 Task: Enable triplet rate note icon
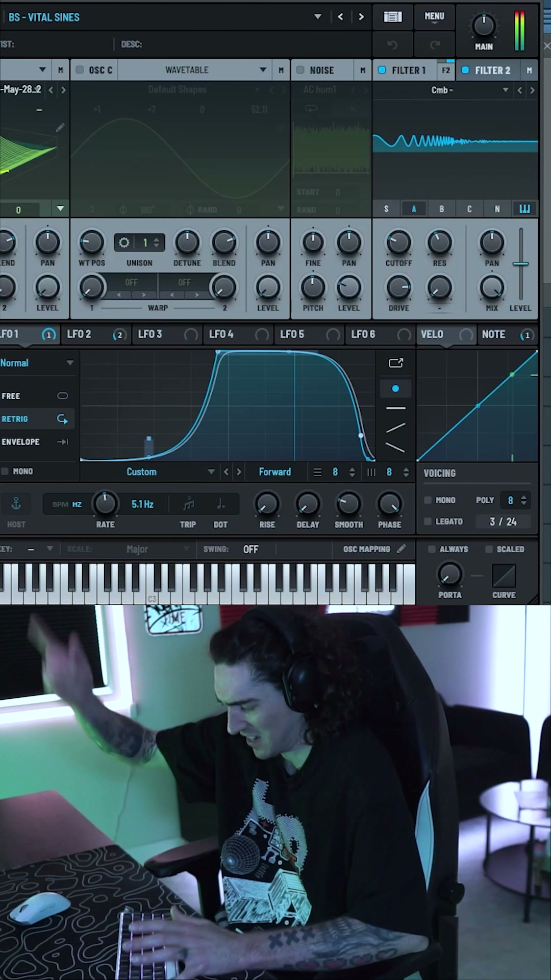[x=188, y=504]
